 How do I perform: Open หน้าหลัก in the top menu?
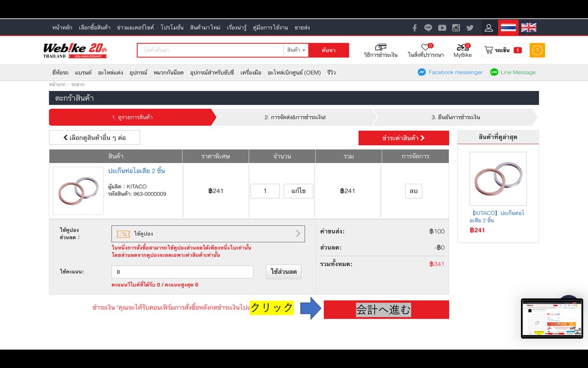(x=62, y=28)
